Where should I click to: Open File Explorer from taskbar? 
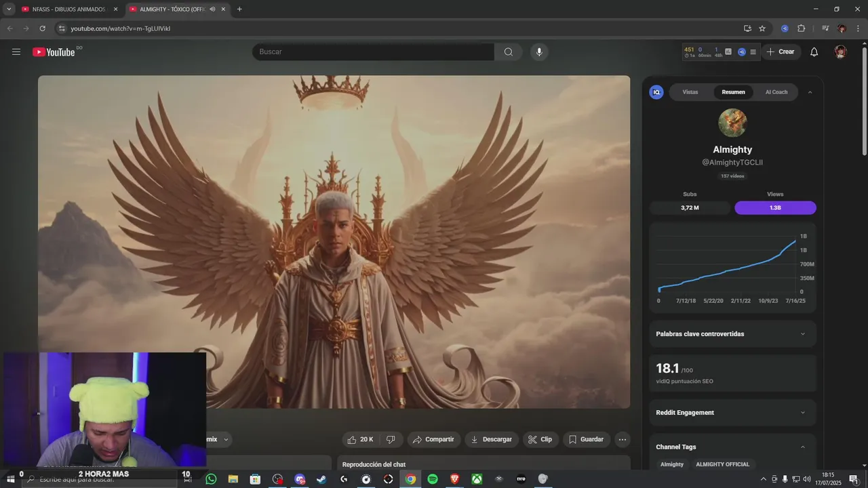(233, 479)
